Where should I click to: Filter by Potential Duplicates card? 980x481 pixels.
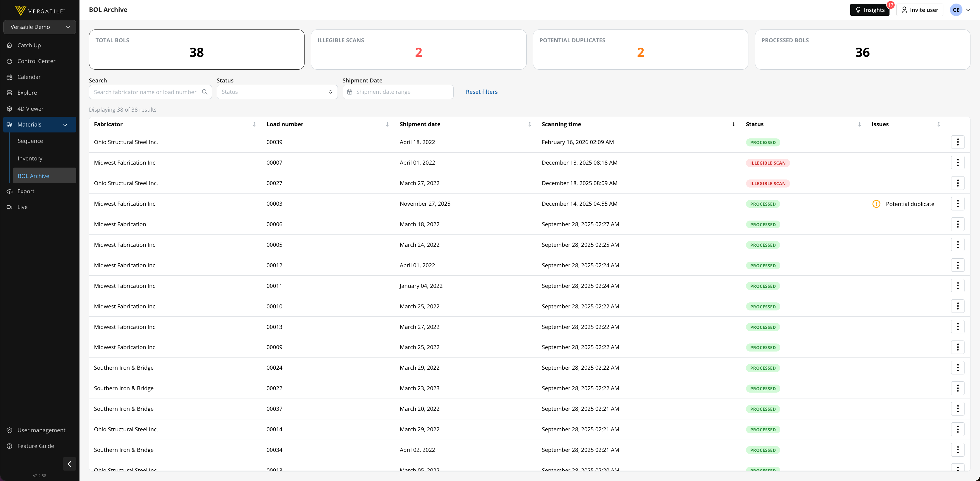pos(640,49)
